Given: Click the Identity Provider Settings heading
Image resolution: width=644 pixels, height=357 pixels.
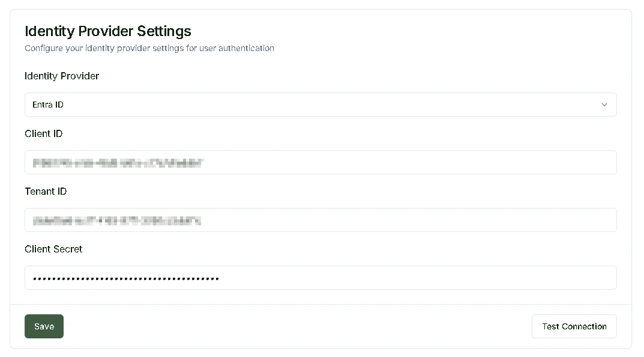Looking at the screenshot, I should tap(108, 31).
